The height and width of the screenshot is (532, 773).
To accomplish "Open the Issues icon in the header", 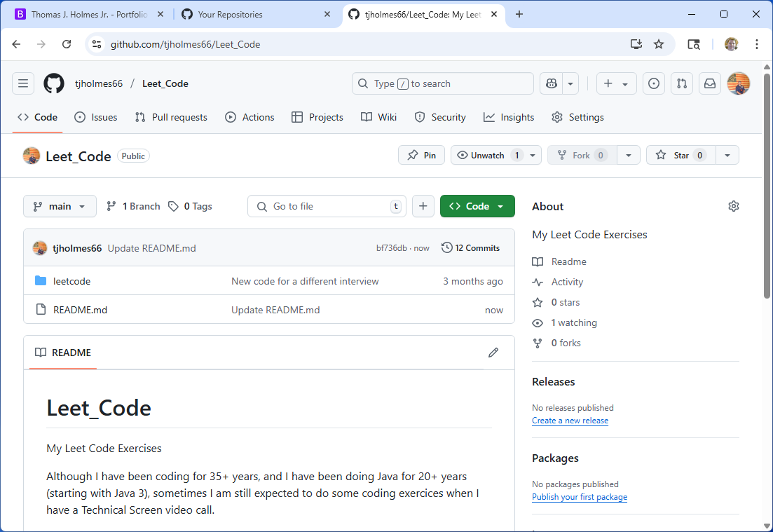I will click(654, 84).
